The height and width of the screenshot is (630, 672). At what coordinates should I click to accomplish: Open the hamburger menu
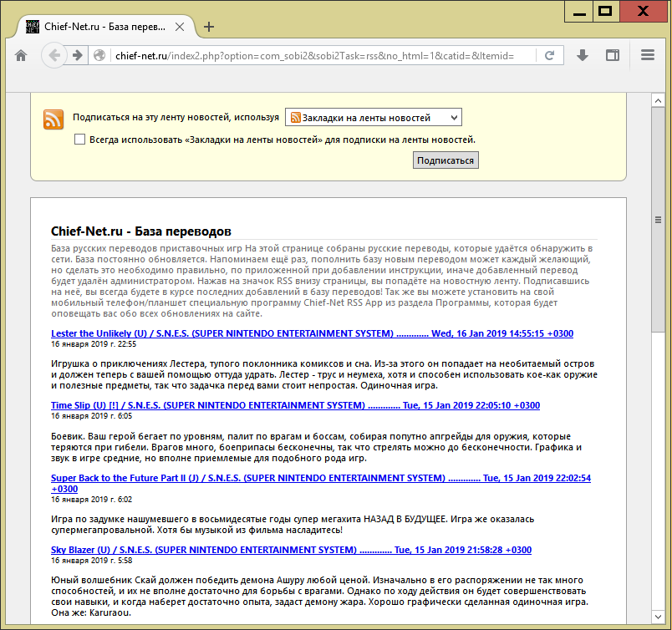(x=648, y=55)
